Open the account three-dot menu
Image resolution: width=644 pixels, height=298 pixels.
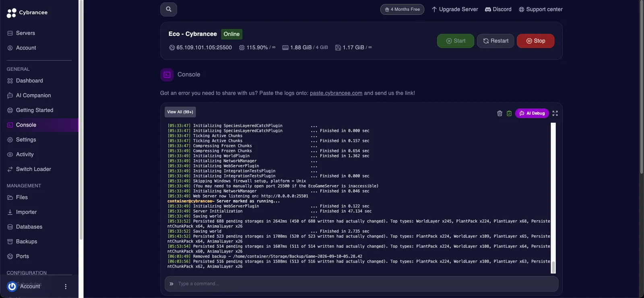(66, 287)
